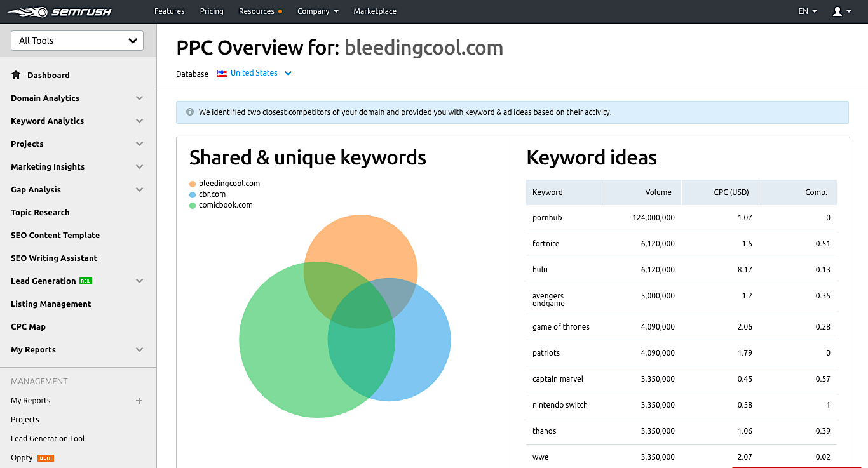
Task: Click the Dashboard sidebar item
Action: coord(48,75)
